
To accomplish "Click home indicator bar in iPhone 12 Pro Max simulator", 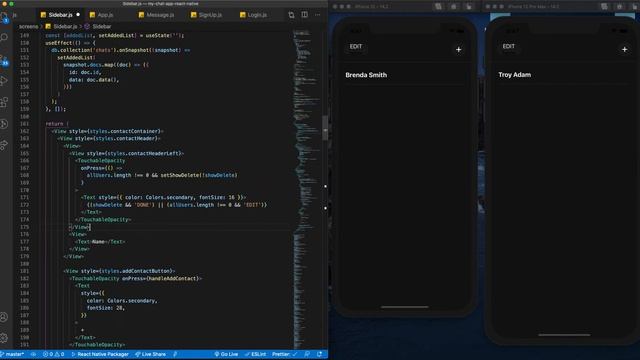I will click(x=564, y=335).
